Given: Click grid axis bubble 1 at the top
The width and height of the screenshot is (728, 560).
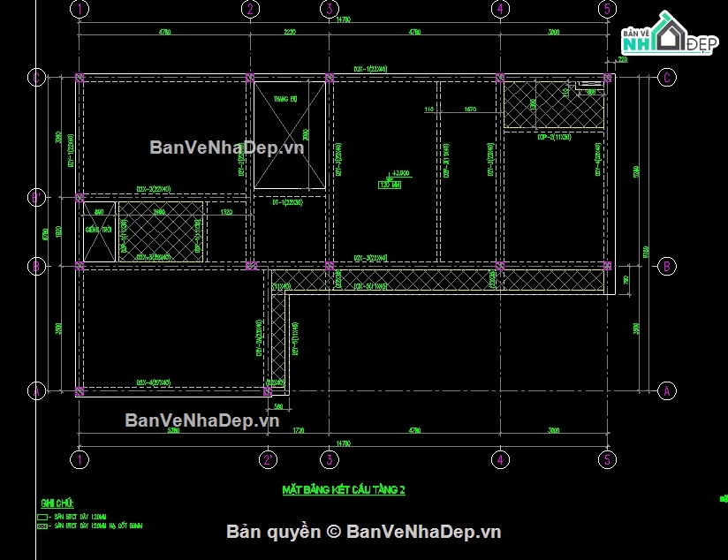Looking at the screenshot, I should point(80,9).
